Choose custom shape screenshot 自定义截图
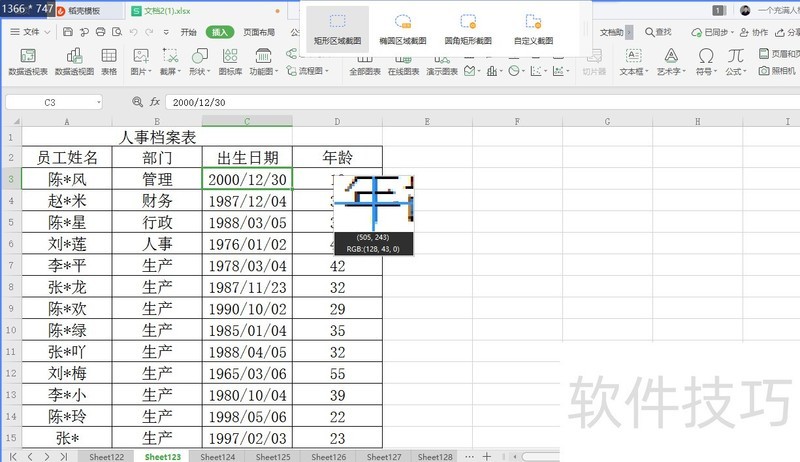 coord(533,30)
